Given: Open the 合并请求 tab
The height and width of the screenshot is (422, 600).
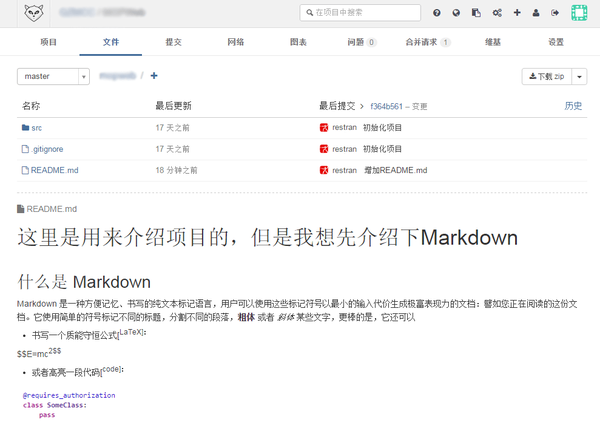Looking at the screenshot, I should [428, 42].
